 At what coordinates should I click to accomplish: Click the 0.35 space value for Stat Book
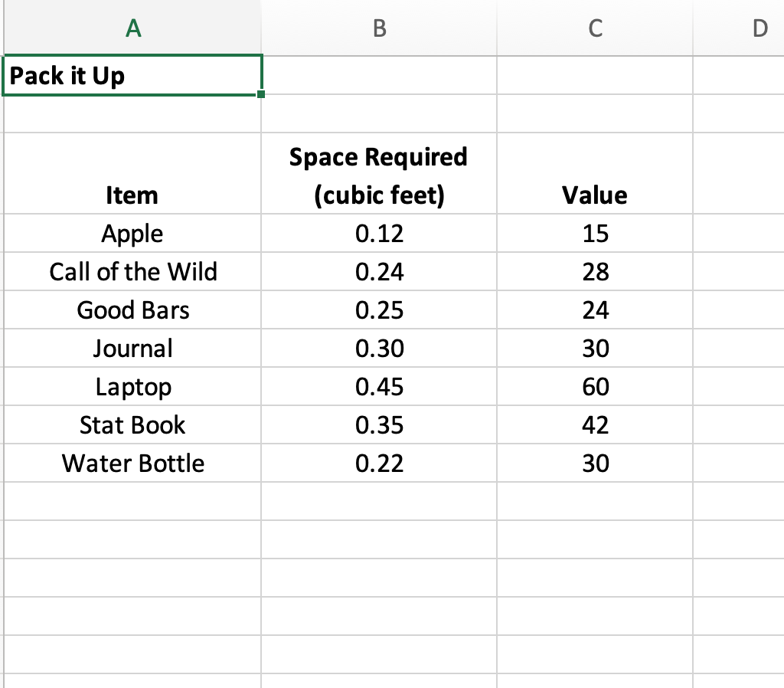point(379,424)
